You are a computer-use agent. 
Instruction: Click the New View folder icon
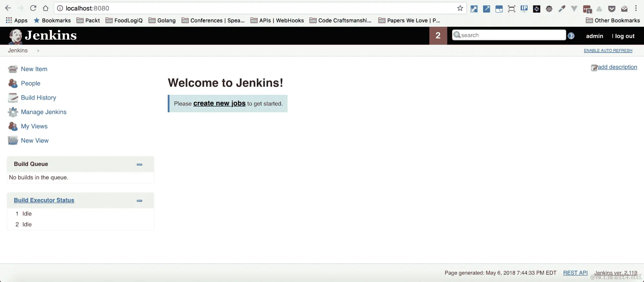pyautogui.click(x=13, y=141)
